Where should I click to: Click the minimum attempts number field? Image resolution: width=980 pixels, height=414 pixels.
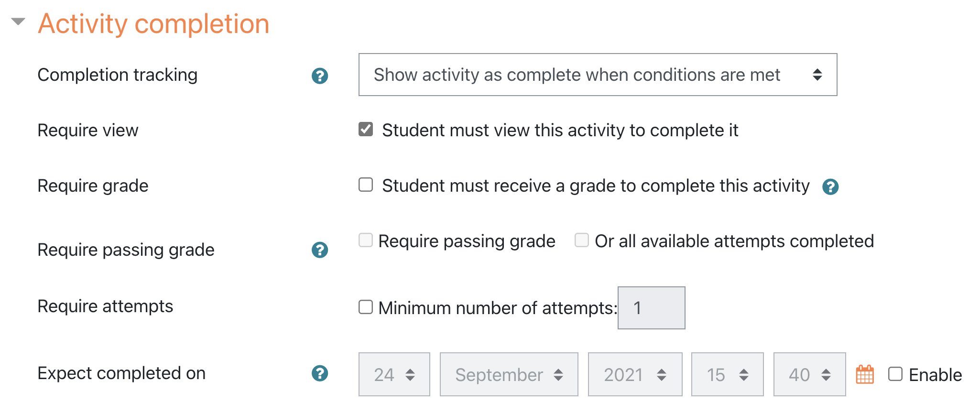point(651,308)
